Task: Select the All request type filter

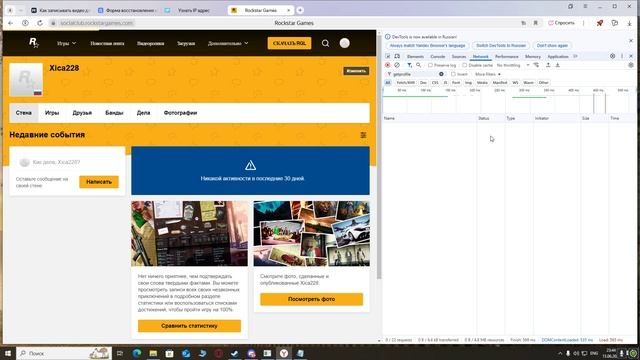Action: (388, 82)
